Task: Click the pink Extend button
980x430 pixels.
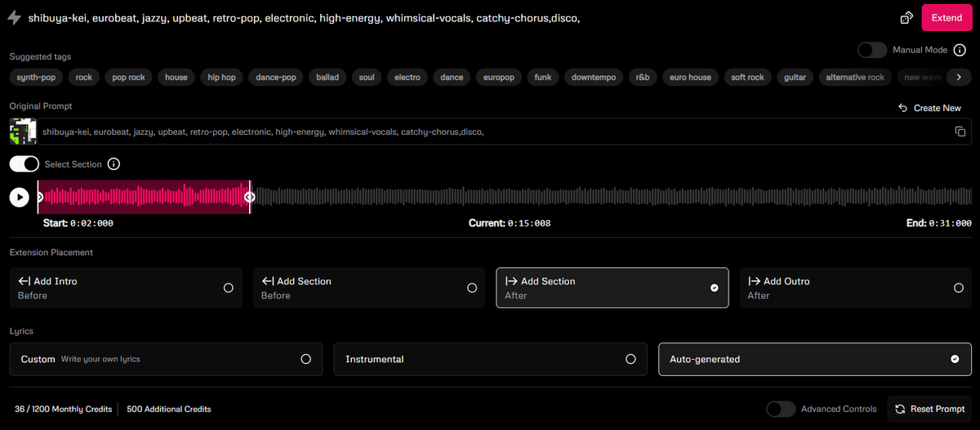Action: pos(947,18)
